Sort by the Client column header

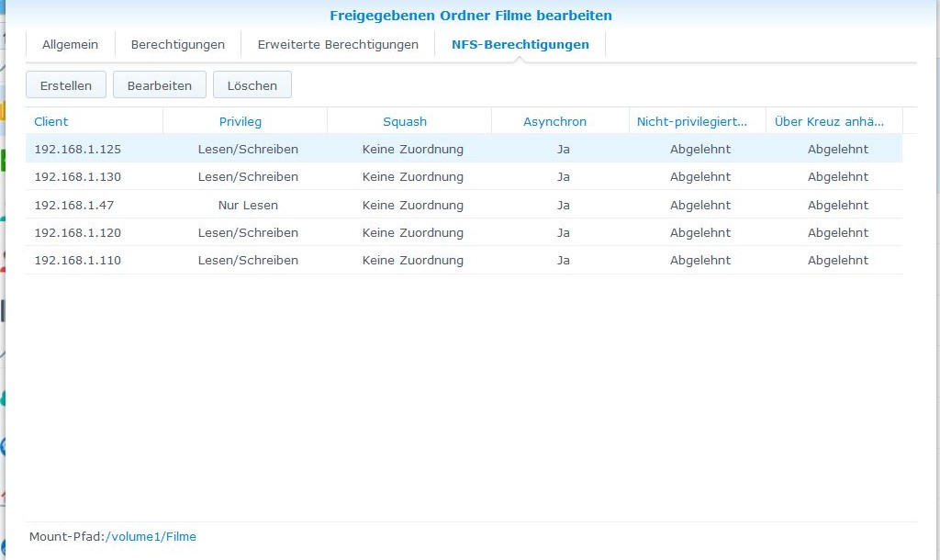(51, 121)
